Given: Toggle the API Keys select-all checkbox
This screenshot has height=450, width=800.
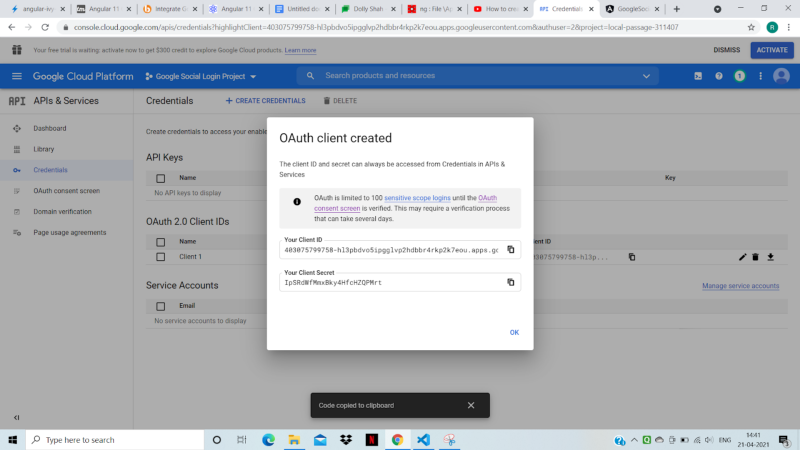Looking at the screenshot, I should click(x=160, y=178).
